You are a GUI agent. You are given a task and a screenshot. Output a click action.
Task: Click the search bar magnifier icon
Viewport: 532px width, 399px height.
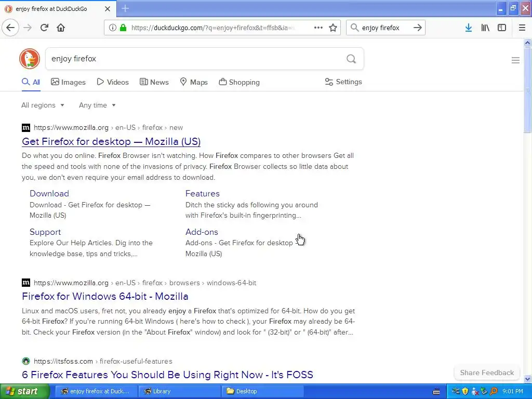[x=354, y=28]
